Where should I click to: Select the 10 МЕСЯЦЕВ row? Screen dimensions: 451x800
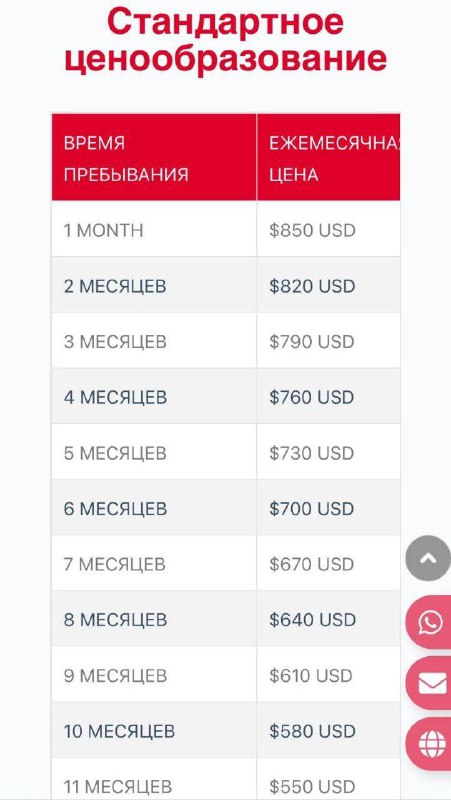point(226,730)
